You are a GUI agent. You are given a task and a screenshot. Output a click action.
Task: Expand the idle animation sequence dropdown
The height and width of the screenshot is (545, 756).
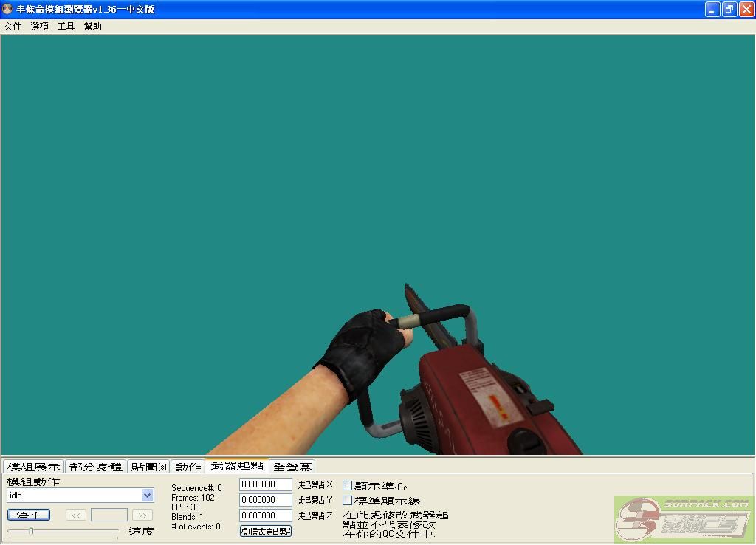(x=147, y=496)
